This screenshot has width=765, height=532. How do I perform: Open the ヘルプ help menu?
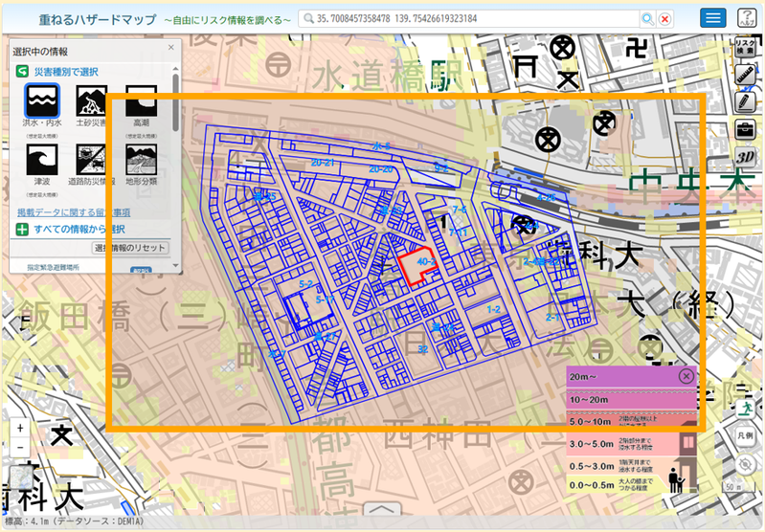[747, 18]
